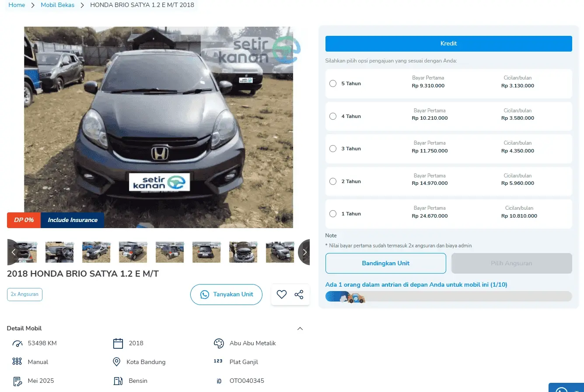
Task: Click the calendar icon next to 2018
Action: 118,343
